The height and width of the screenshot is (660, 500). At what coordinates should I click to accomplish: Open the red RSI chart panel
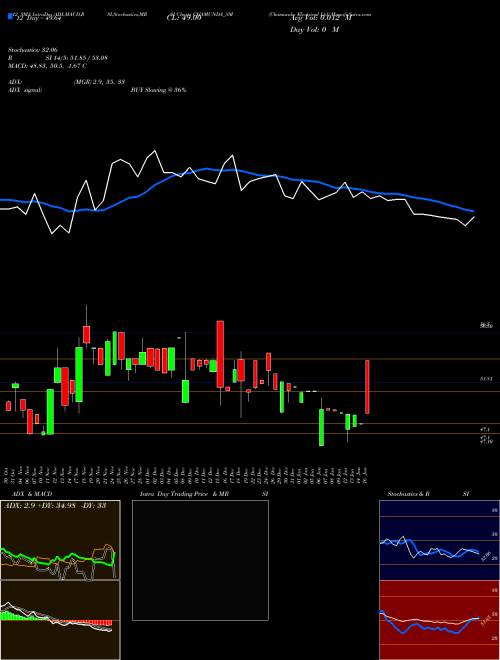[439, 620]
